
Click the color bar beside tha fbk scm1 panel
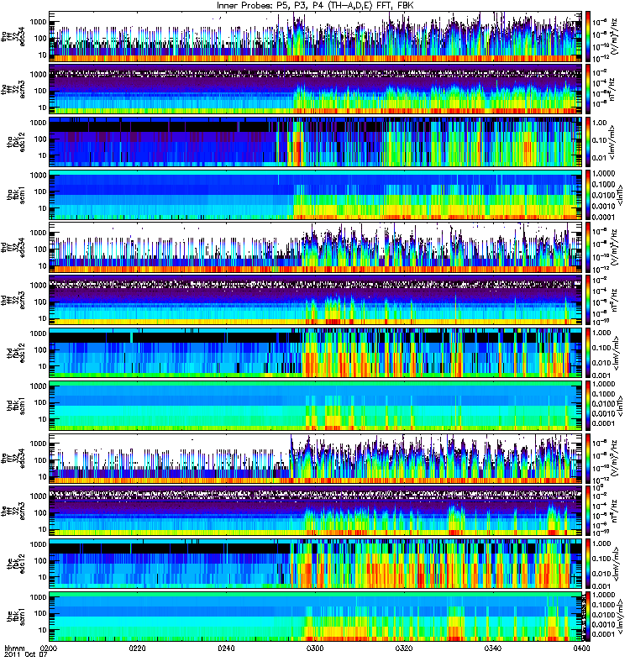(588, 195)
